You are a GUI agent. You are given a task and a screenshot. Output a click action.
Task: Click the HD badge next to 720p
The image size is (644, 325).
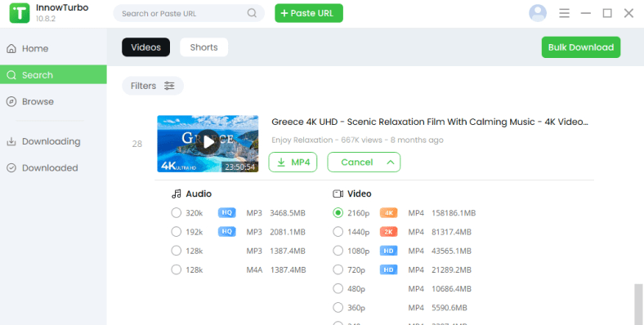(x=388, y=269)
